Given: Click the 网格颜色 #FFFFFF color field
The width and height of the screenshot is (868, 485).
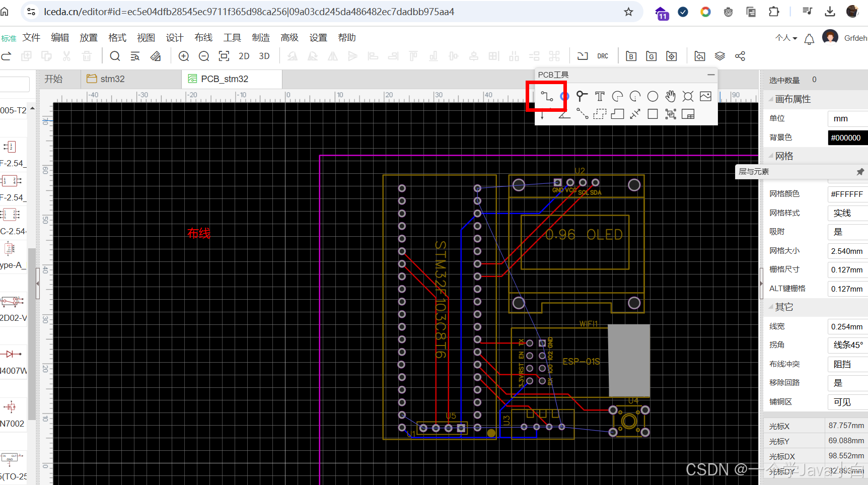Looking at the screenshot, I should tap(848, 194).
